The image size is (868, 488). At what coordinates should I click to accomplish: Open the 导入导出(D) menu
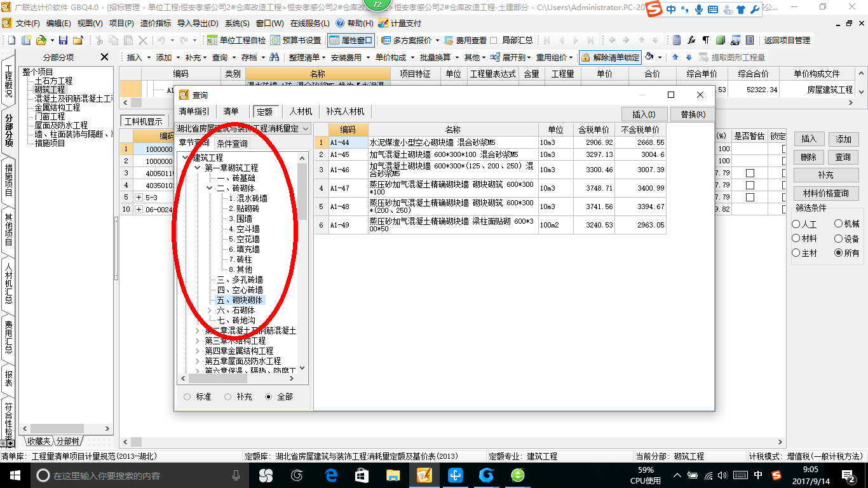tap(197, 23)
